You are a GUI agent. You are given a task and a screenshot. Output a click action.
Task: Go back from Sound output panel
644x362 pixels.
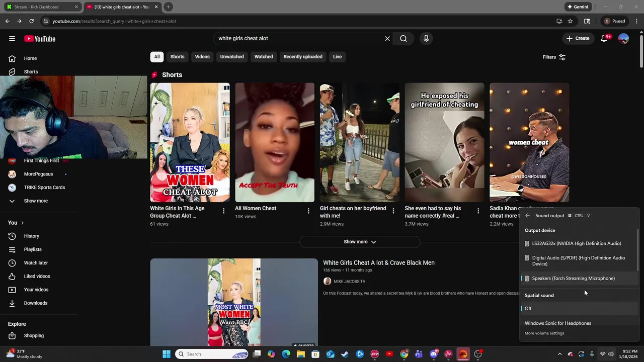pos(527,216)
